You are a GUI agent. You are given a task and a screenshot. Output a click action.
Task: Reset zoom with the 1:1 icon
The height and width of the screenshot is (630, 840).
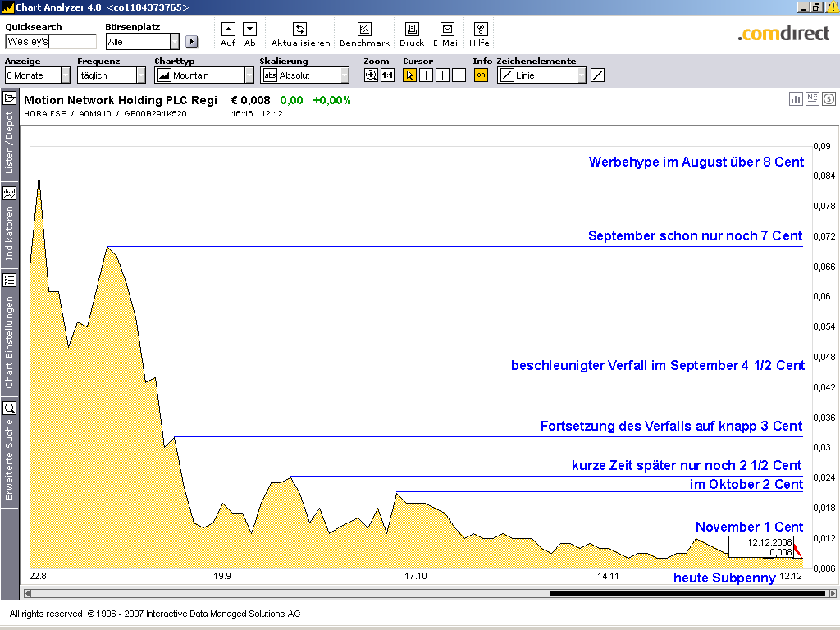tap(387, 75)
